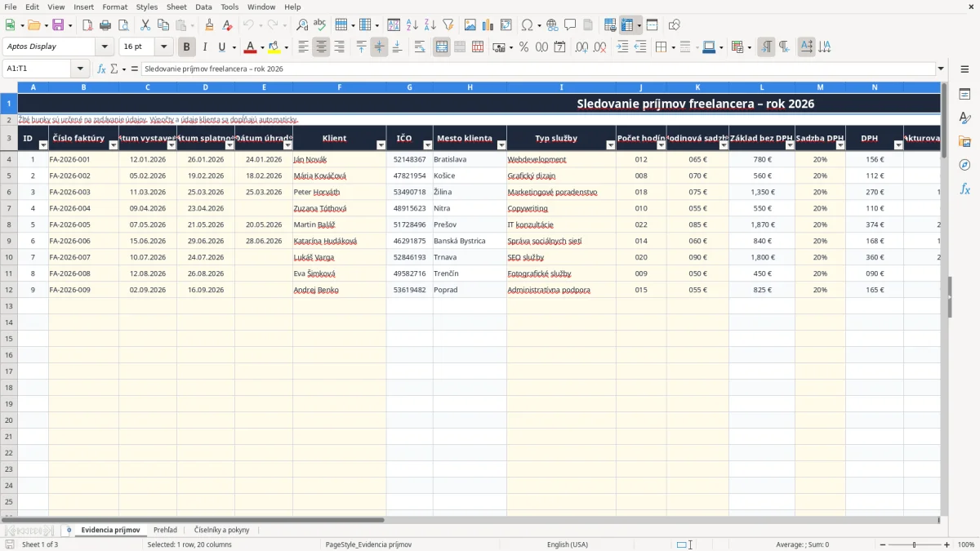This screenshot has height=551, width=980.
Task: Click column header F
Action: click(x=339, y=87)
